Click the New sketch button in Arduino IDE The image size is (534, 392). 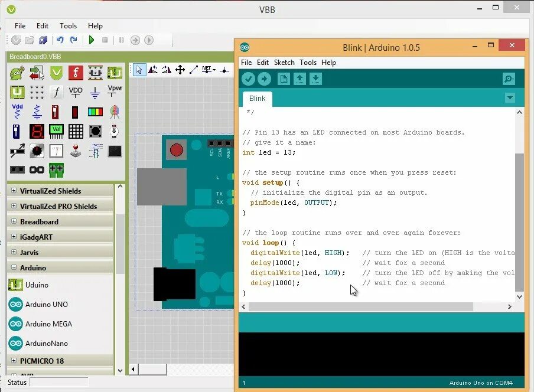[x=284, y=79]
